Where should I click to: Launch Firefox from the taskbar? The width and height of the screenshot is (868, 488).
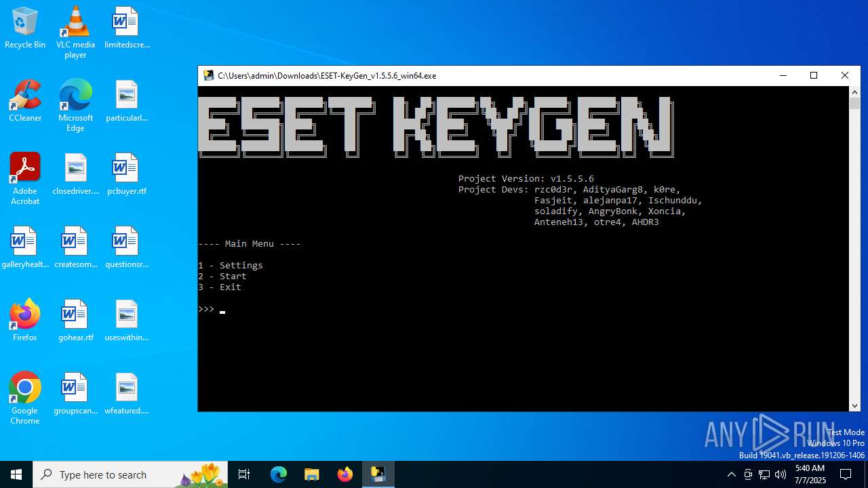tap(345, 474)
